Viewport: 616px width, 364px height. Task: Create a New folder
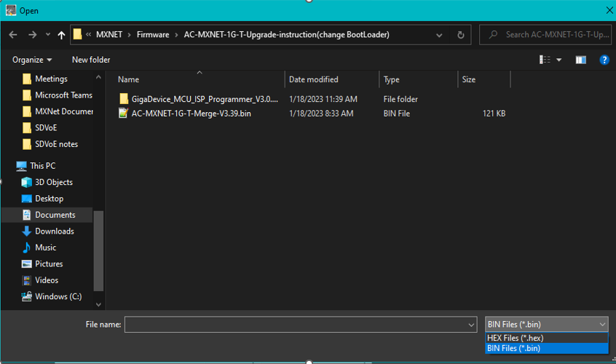pyautogui.click(x=91, y=60)
